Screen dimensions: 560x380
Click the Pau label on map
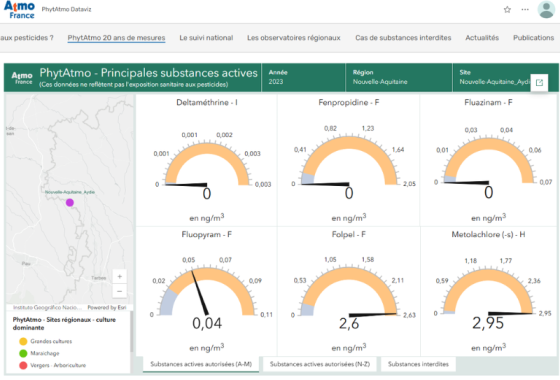point(26,264)
